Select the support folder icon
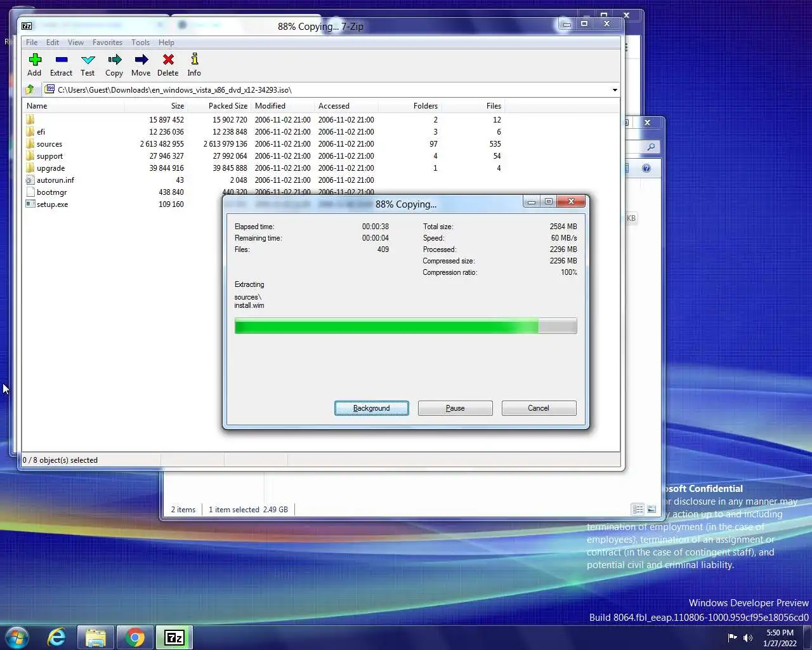The height and width of the screenshot is (650, 812). (x=30, y=156)
